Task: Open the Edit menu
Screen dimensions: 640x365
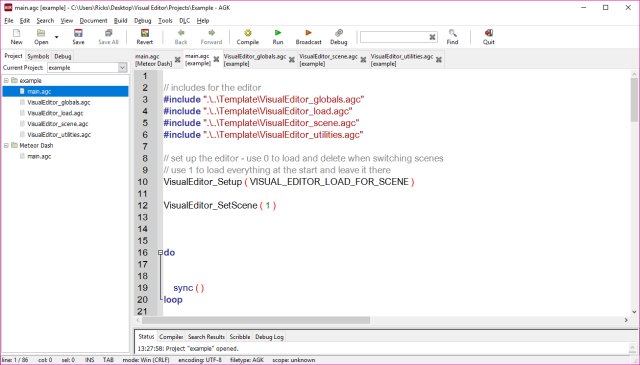Action: 25,20
